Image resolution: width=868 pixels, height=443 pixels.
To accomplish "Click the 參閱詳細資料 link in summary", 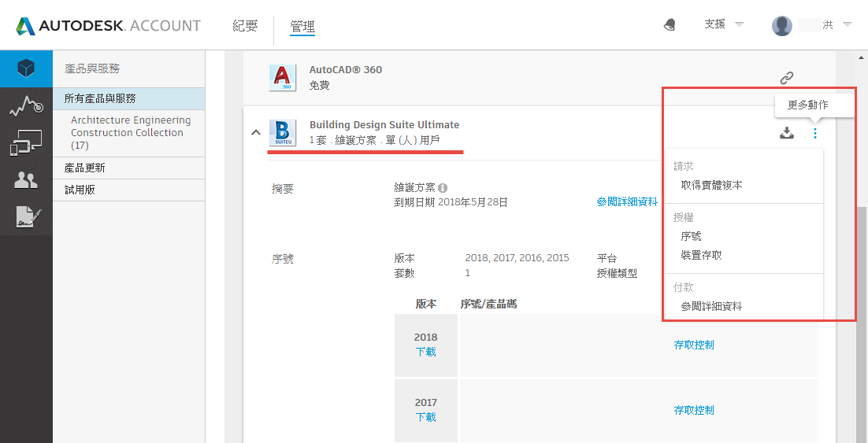I will pyautogui.click(x=627, y=202).
